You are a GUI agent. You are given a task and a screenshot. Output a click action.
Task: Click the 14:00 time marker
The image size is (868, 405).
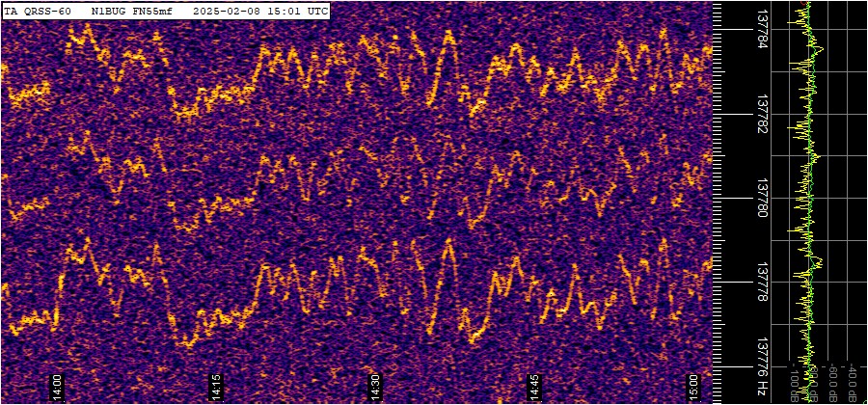[x=56, y=387]
